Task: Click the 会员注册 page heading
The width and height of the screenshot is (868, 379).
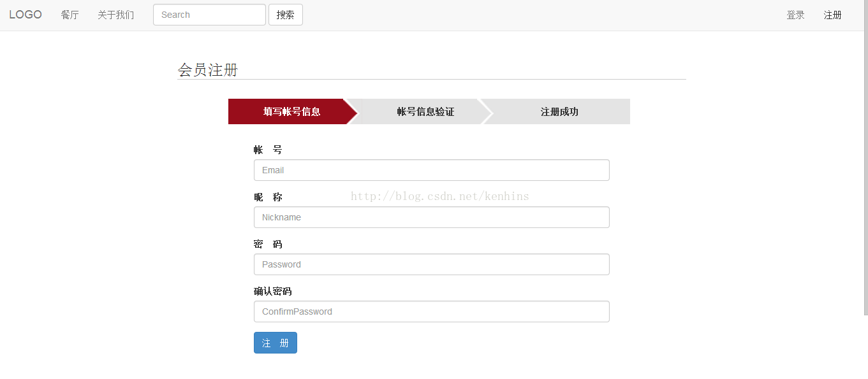Action: (x=208, y=69)
